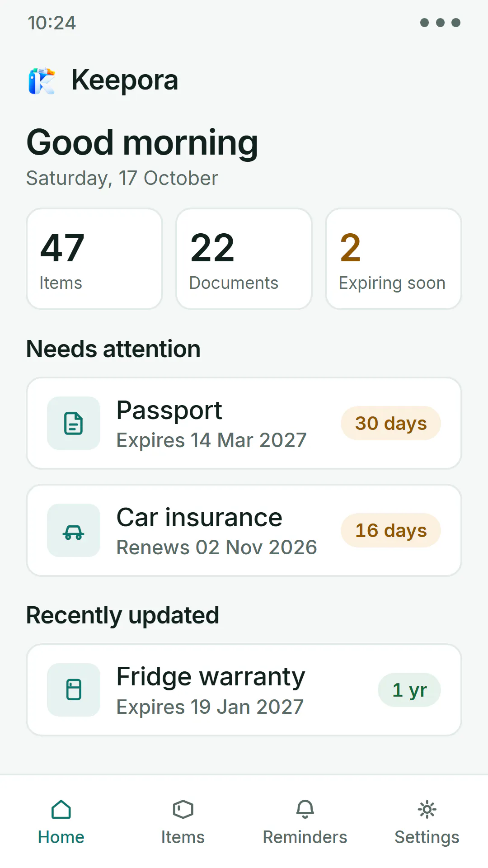The width and height of the screenshot is (488, 868).
Task: Tap the Passport document icon
Action: (74, 423)
